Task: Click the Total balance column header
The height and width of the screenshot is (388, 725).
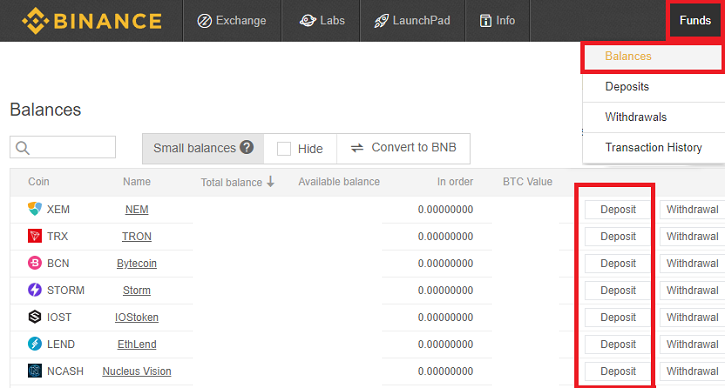Action: pyautogui.click(x=232, y=182)
